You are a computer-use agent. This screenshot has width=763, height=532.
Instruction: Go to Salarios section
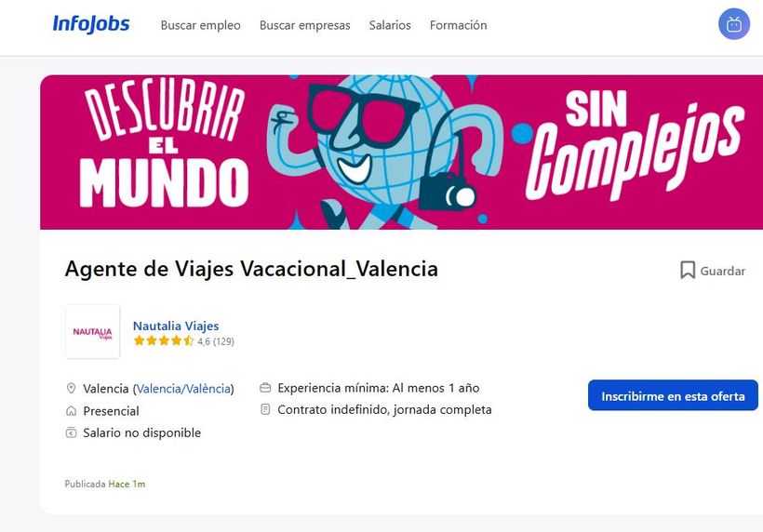[x=390, y=25]
